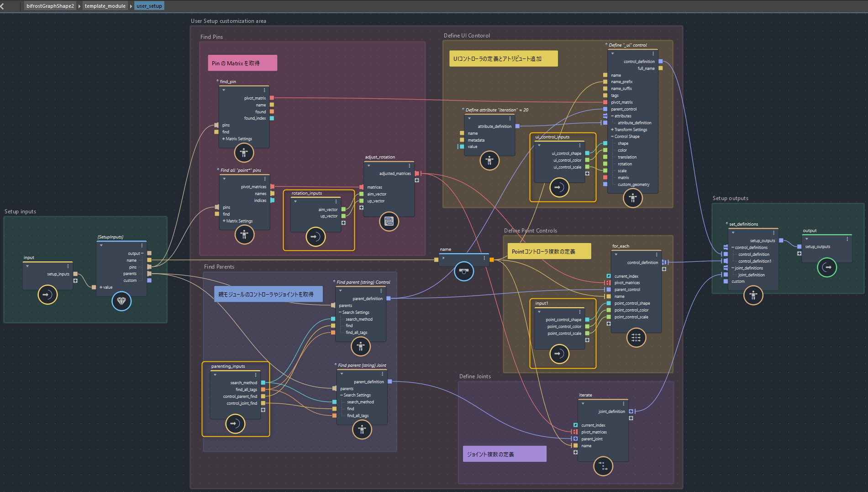The width and height of the screenshot is (868, 492).
Task: Click the diamond icon on the SetupInputs compound
Action: click(121, 301)
